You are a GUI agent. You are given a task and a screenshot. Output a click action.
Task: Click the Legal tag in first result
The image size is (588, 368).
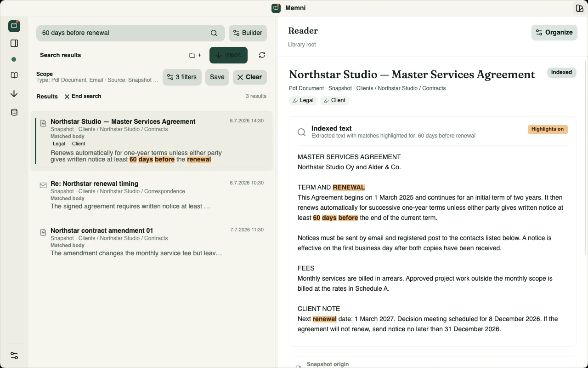pyautogui.click(x=59, y=144)
